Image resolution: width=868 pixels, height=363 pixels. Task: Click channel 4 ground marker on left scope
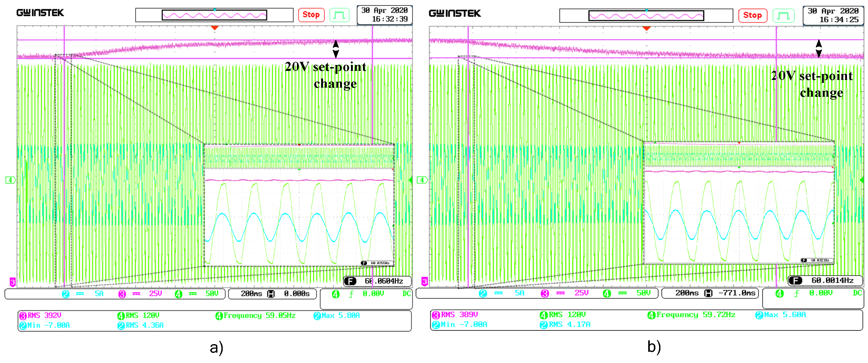[10, 180]
